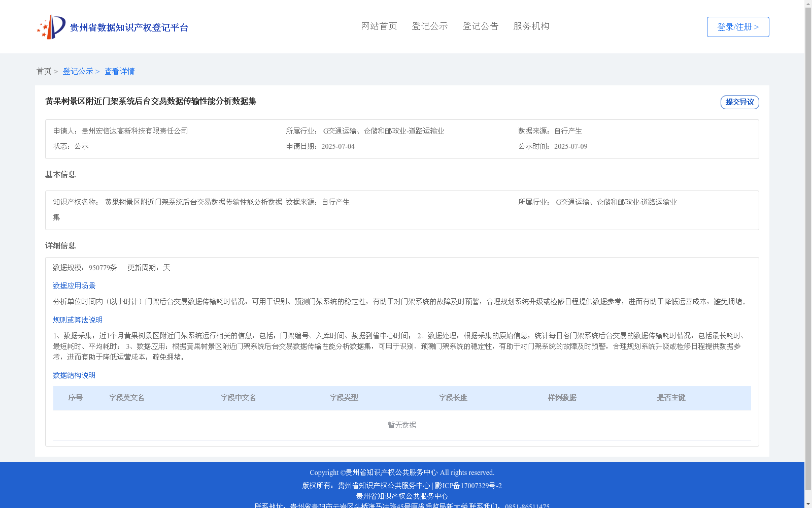Open the 服务机构 navigation menu
Screen dimensions: 812x508
531,26
